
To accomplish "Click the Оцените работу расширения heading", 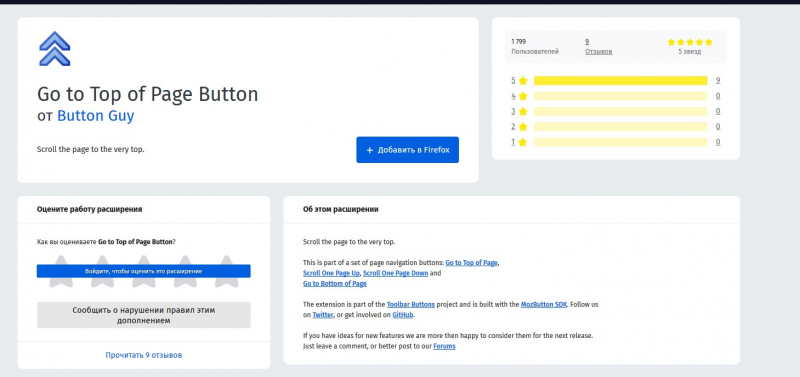I will click(x=89, y=209).
